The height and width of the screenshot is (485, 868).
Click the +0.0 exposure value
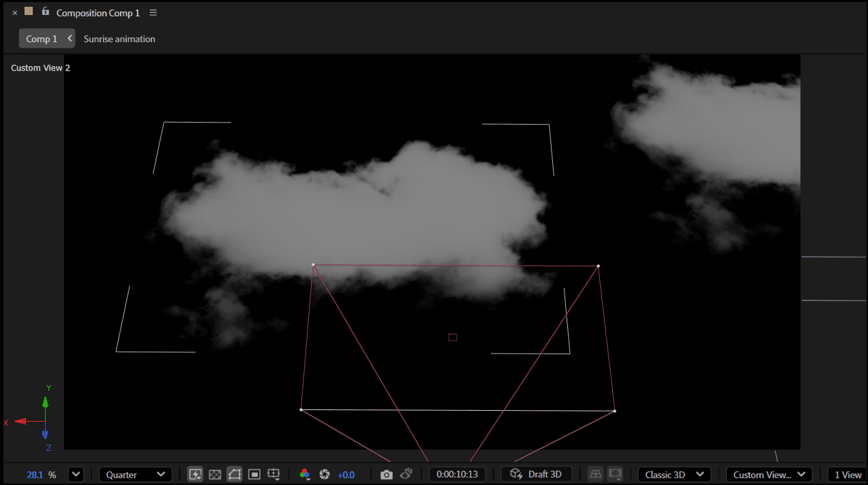pyautogui.click(x=346, y=475)
